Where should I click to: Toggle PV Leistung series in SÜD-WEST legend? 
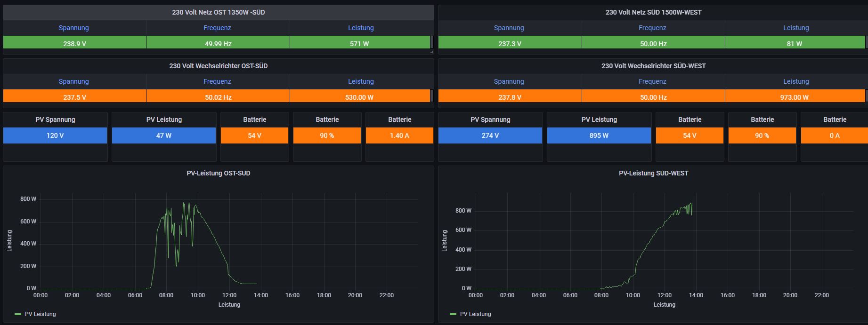[476, 314]
